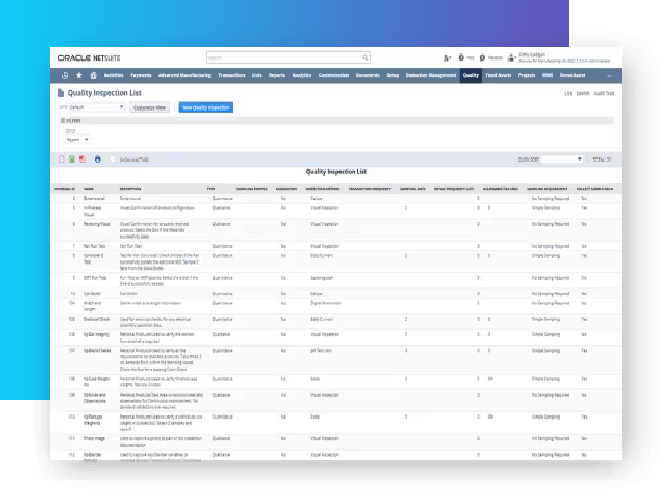Click the Help icon in header
Viewport: 665px width, 493px height.
(x=463, y=58)
